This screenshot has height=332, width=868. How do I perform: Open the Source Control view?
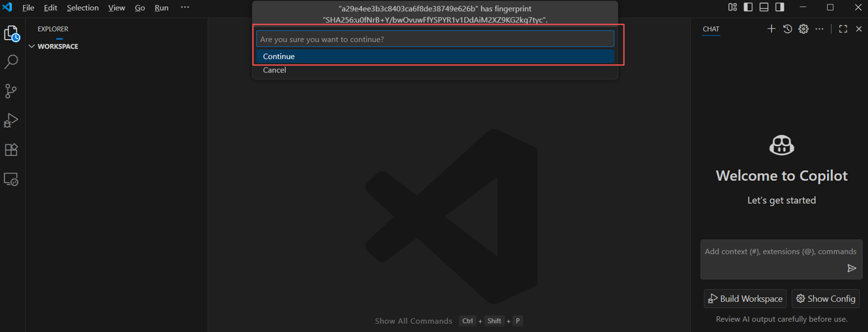11,91
